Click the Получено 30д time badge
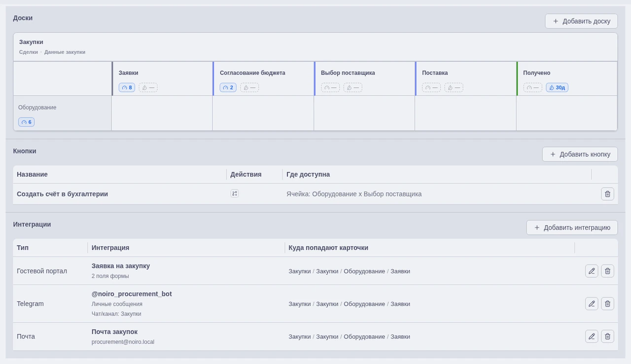The image size is (631, 364). 557,88
